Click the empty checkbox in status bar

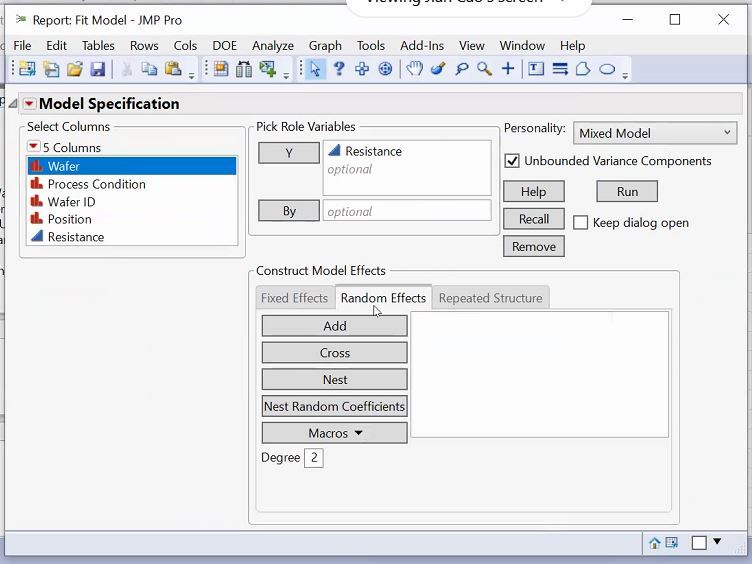699,543
